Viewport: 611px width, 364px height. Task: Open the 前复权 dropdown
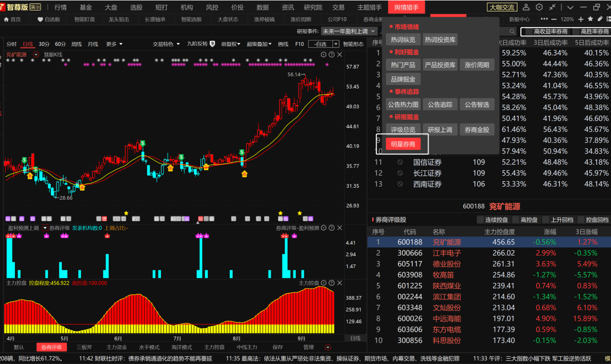(x=230, y=44)
